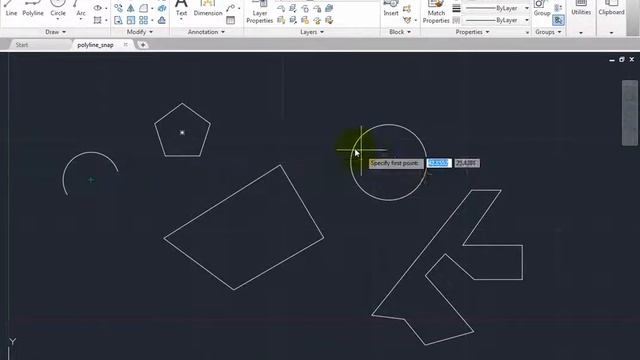Screen dimensions: 640x360
Task: Open Circle tool options dropdown arrow
Action: (x=58, y=20)
